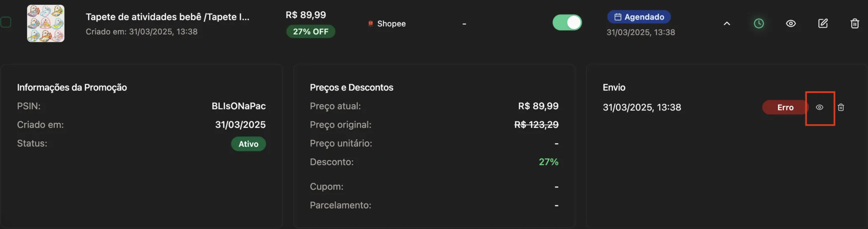This screenshot has height=229, width=868.
Task: Click the calendar icon in Agendado badge
Action: pos(618,17)
